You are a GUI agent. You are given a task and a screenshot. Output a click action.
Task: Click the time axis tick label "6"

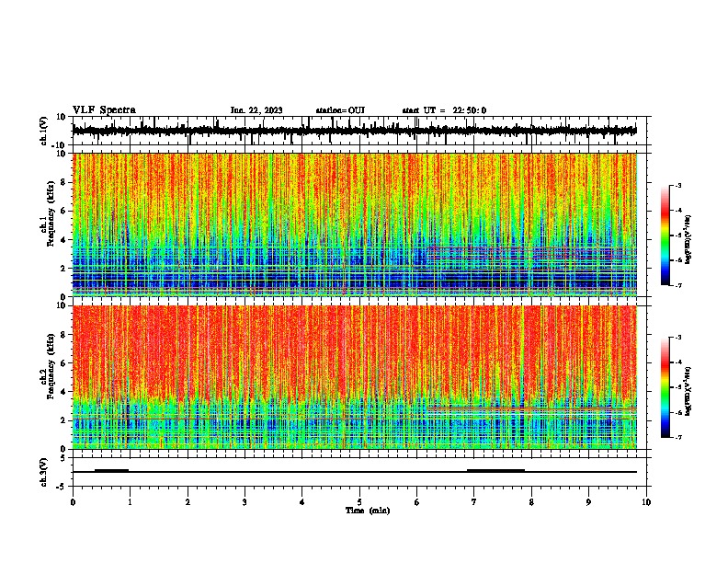(416, 502)
